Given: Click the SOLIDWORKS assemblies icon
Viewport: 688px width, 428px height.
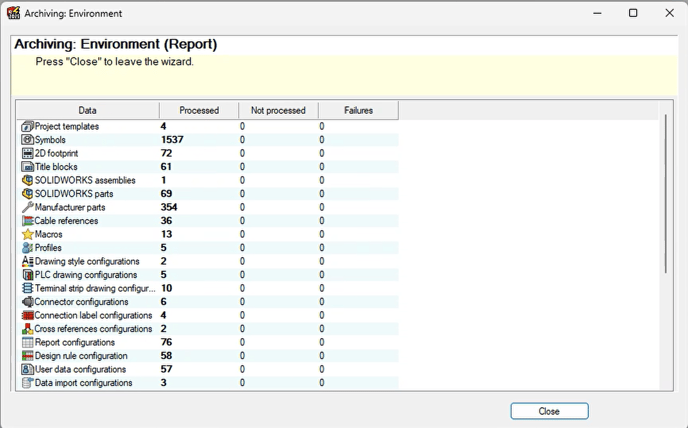Looking at the screenshot, I should tap(27, 180).
